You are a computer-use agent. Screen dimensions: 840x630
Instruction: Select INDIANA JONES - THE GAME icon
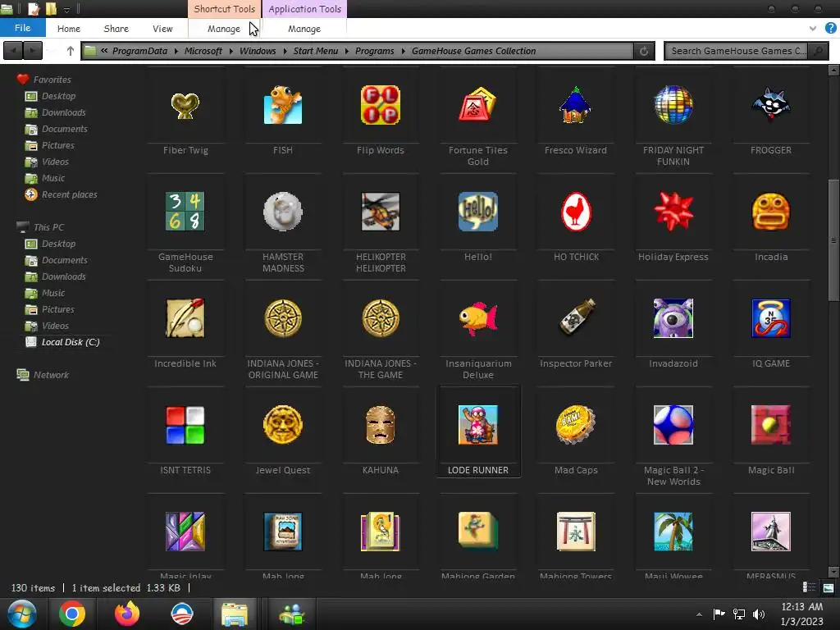click(381, 318)
